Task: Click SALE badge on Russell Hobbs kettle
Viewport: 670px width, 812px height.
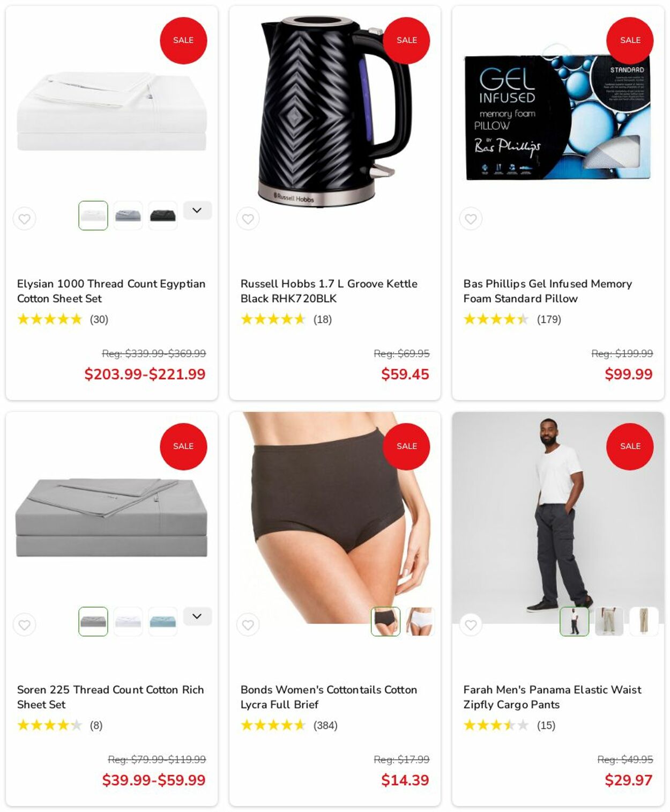Action: (407, 40)
